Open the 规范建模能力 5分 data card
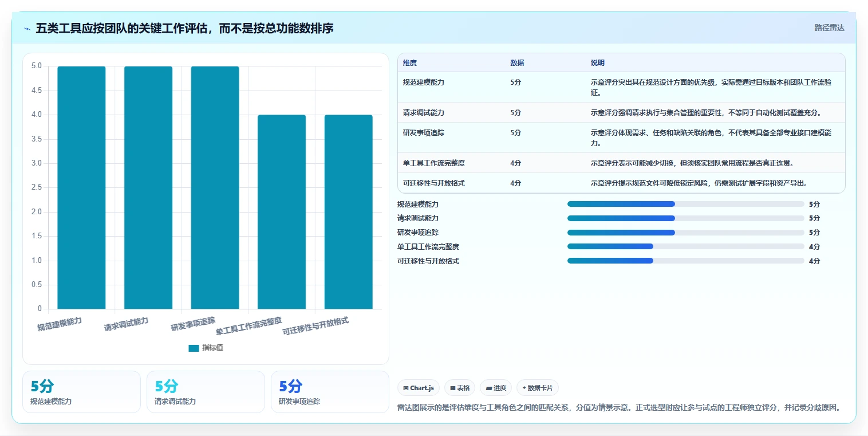868x436 pixels. click(x=81, y=392)
